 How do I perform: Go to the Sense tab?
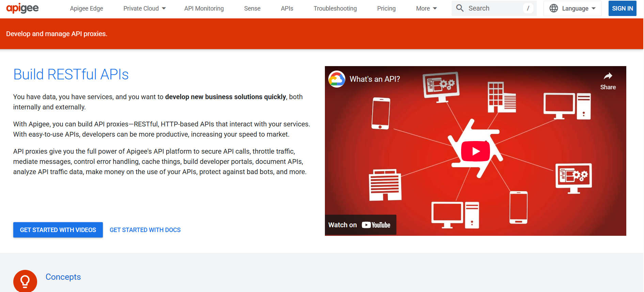[252, 9]
